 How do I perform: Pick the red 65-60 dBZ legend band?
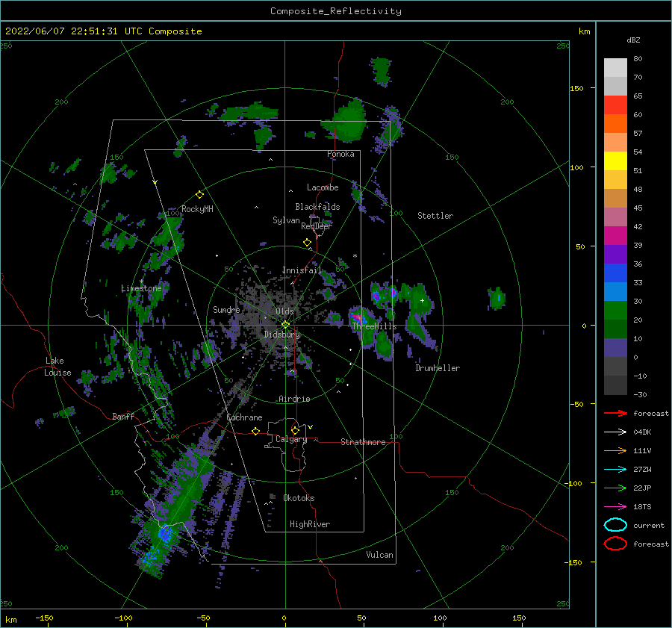[x=615, y=105]
